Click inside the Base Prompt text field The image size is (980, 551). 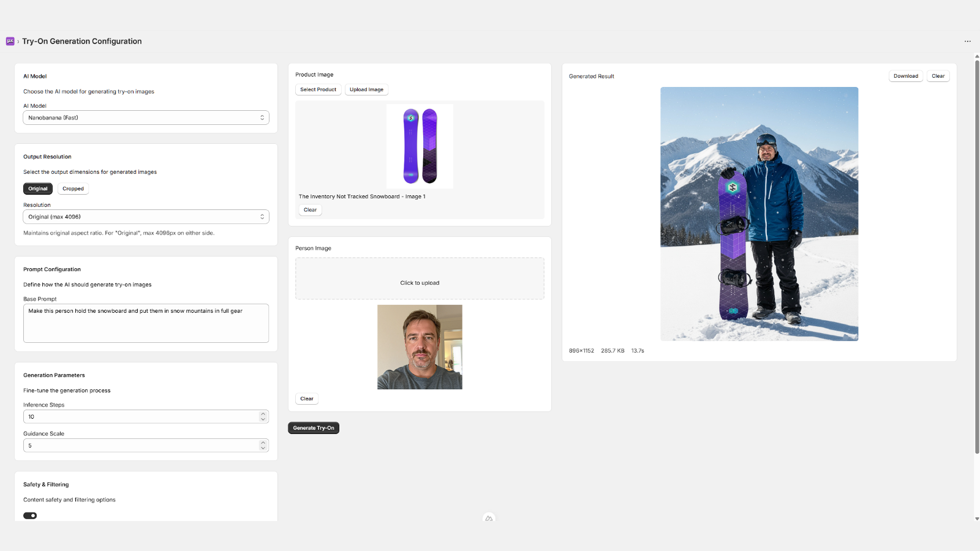(146, 323)
